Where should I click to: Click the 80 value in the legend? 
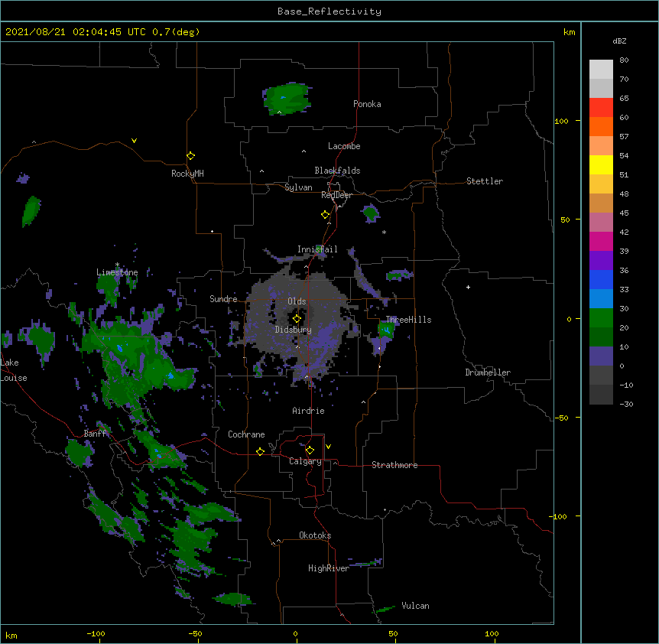tap(624, 60)
